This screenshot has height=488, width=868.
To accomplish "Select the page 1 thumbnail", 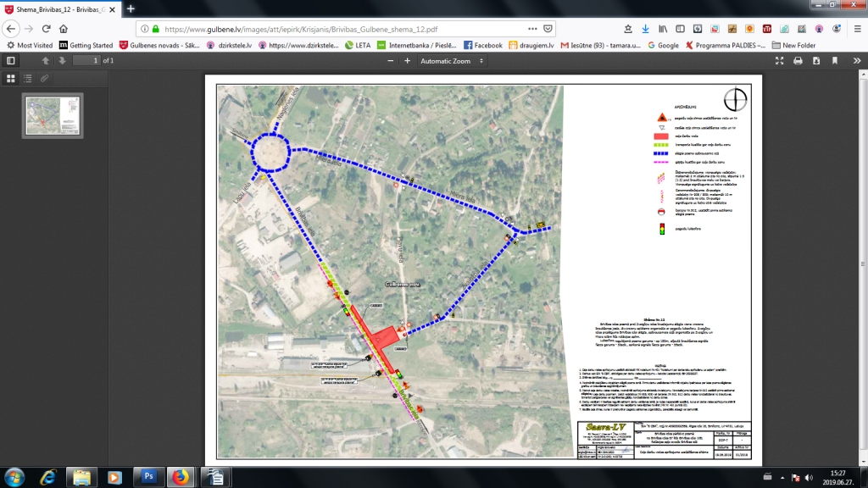I will click(x=52, y=115).
